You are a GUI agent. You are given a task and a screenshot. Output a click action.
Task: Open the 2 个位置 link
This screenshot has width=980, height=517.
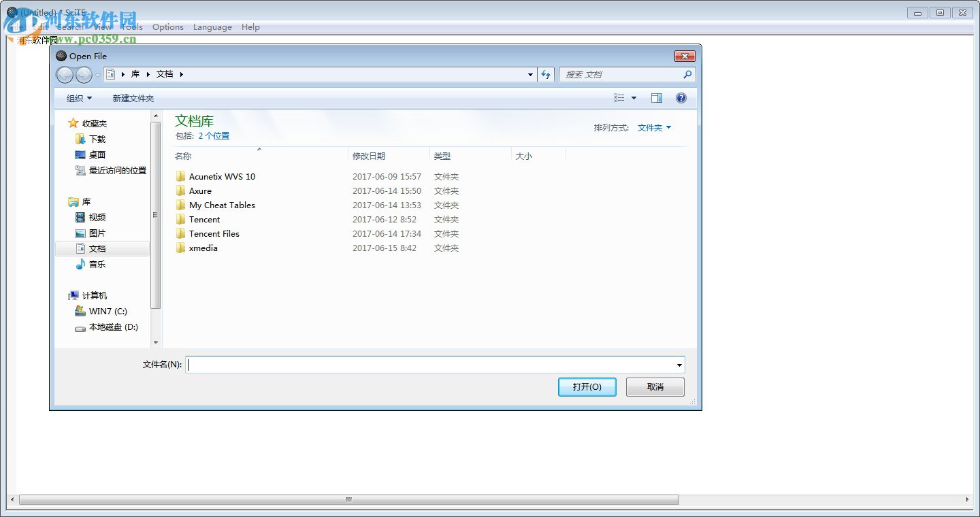(214, 135)
